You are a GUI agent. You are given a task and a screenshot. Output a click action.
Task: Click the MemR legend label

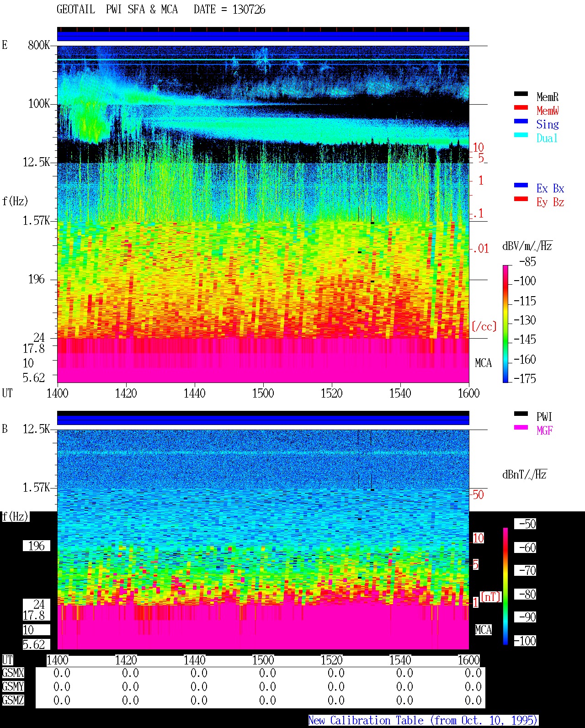[x=548, y=97]
